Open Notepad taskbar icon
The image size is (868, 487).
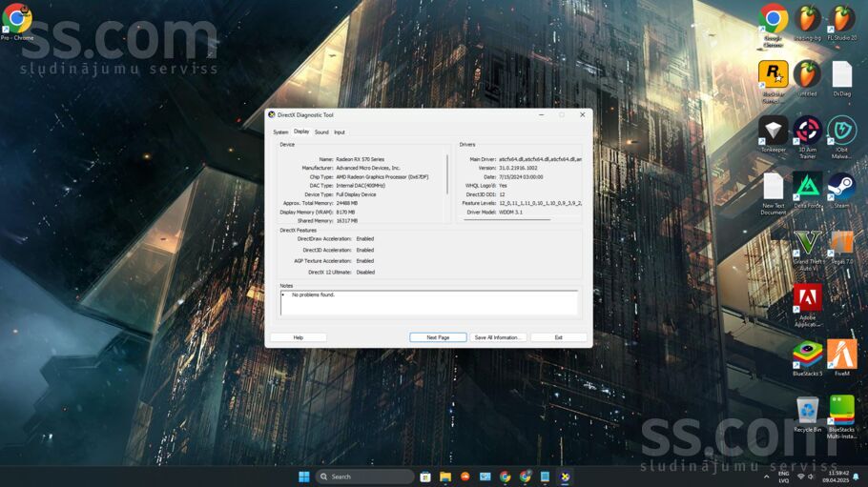click(545, 477)
